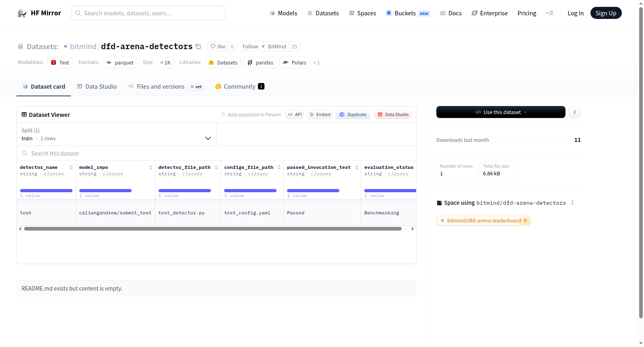Open Data Studio from viewer header
The width and height of the screenshot is (644, 347).
pyautogui.click(x=393, y=114)
